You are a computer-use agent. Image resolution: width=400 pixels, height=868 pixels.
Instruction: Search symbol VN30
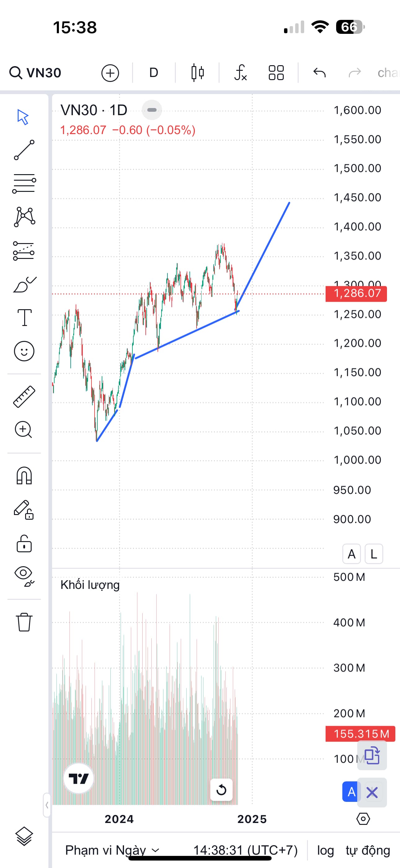36,73
